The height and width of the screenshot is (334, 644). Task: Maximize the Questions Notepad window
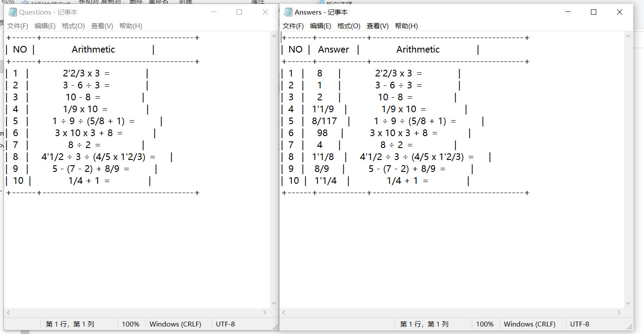pos(239,12)
